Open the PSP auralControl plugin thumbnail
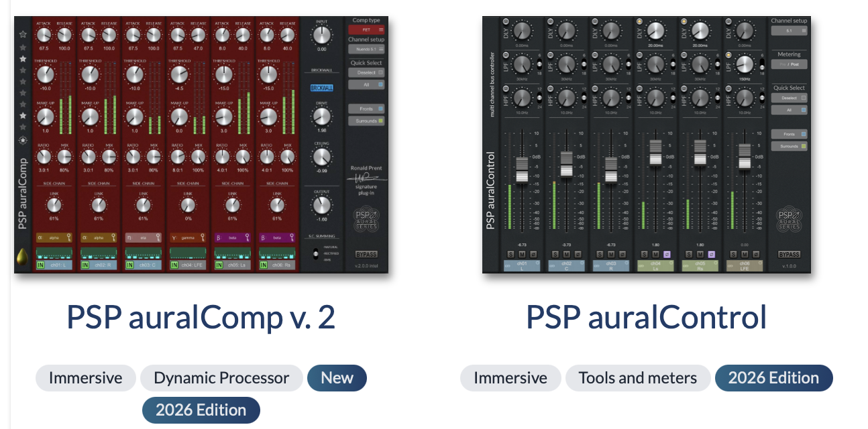The image size is (868, 429). [x=647, y=144]
